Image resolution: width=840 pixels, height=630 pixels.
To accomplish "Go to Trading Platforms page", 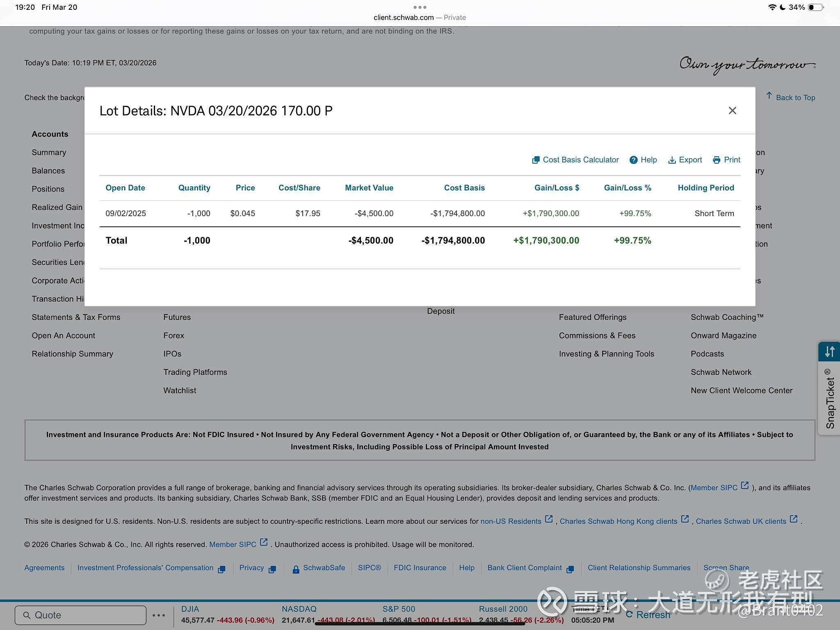I will [195, 372].
